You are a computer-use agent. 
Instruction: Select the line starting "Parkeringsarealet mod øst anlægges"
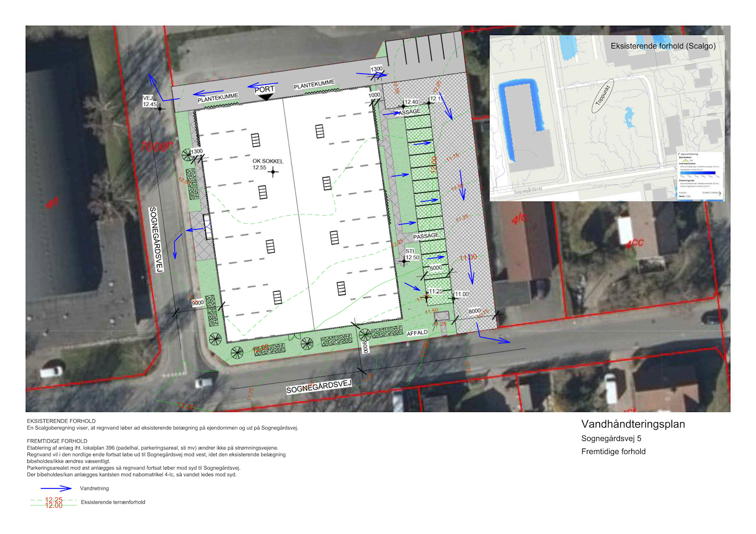point(134,468)
